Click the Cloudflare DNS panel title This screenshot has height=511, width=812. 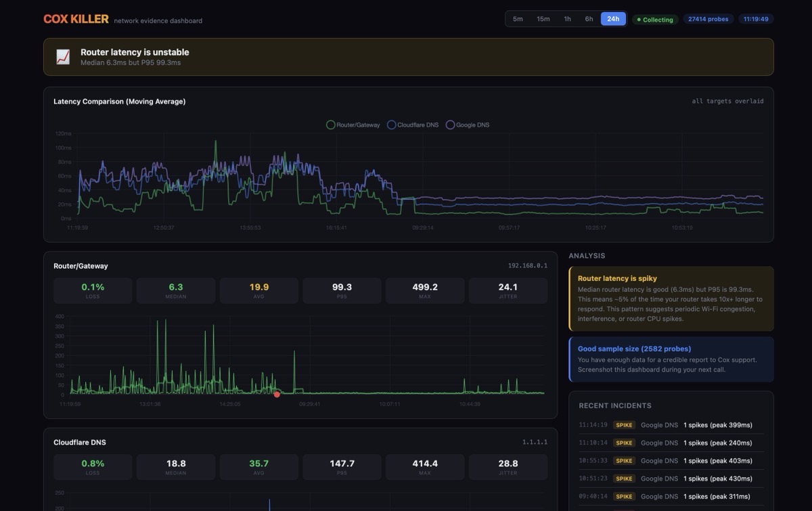(x=80, y=443)
